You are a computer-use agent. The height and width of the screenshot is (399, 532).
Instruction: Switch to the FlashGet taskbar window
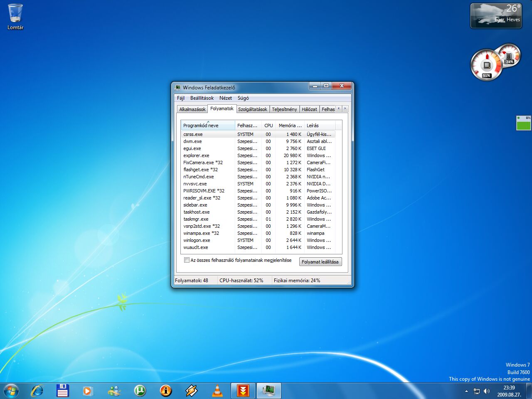coord(243,391)
